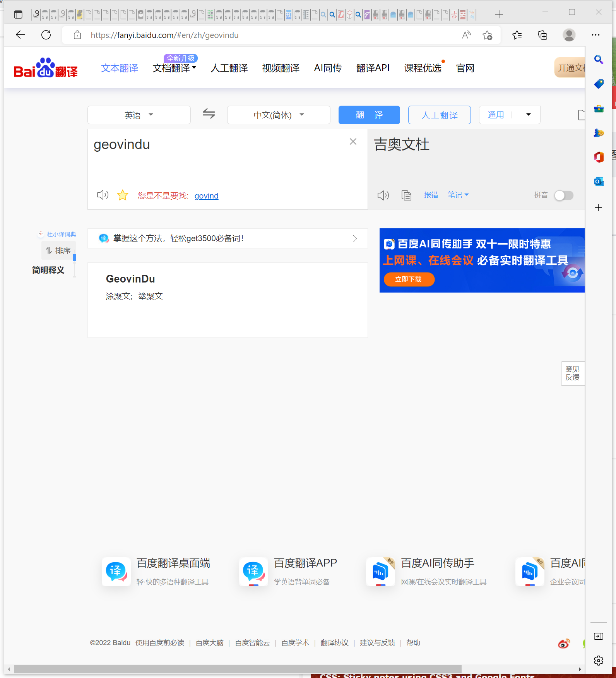Open the 官网 nav item
This screenshot has width=616, height=678.
pos(465,68)
